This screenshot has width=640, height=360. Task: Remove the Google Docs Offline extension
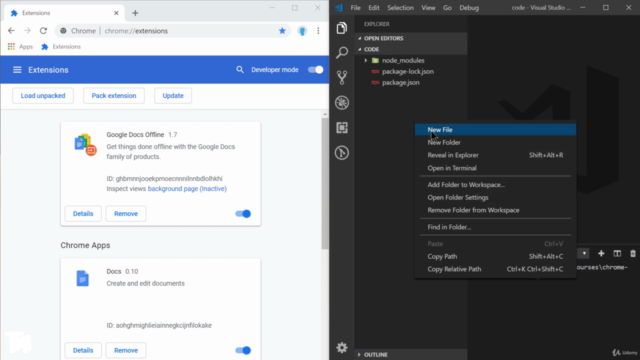(x=126, y=213)
